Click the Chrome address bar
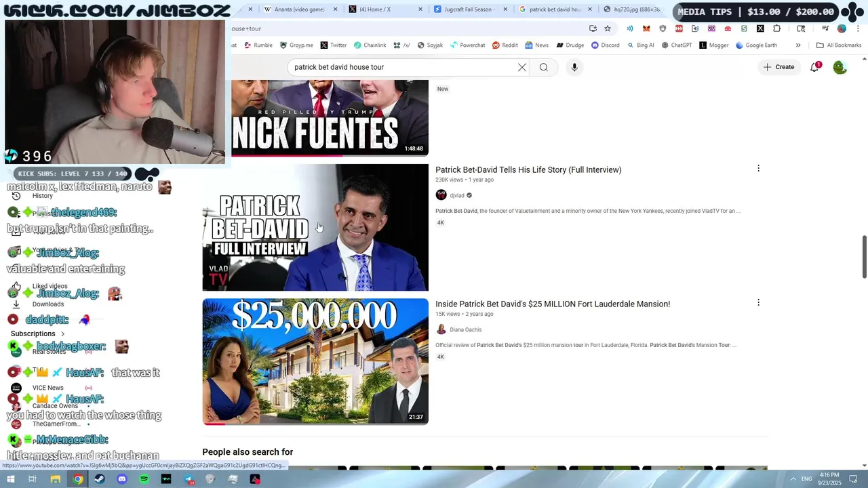The image size is (868, 488). [x=407, y=28]
